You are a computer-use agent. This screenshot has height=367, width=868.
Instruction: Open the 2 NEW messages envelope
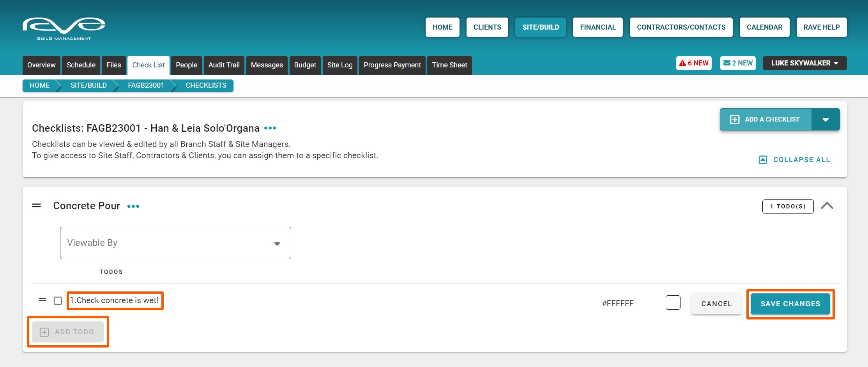click(x=738, y=63)
